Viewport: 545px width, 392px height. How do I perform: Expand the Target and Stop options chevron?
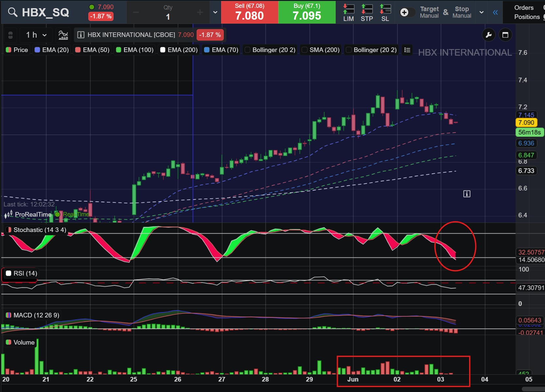click(482, 12)
